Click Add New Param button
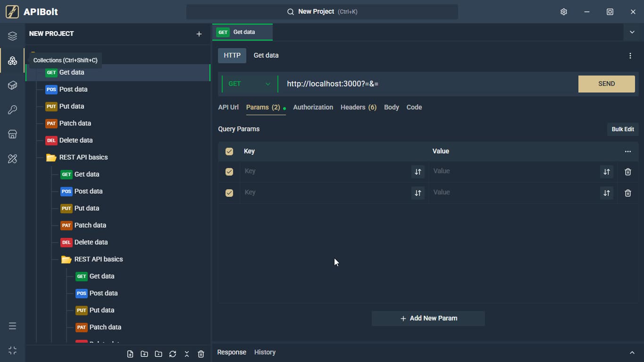 pyautogui.click(x=428, y=319)
